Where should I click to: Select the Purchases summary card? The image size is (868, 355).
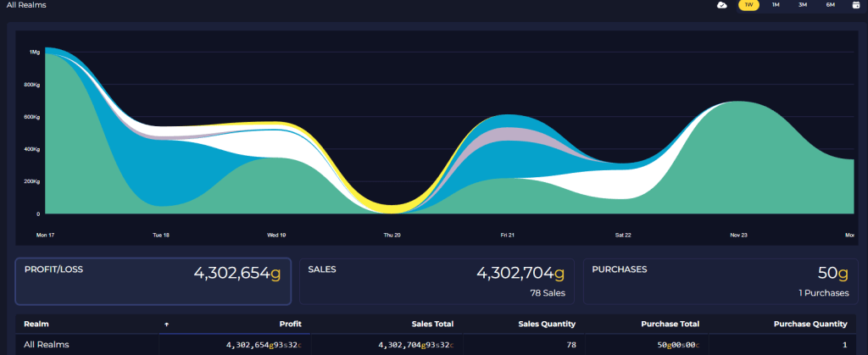click(x=720, y=281)
